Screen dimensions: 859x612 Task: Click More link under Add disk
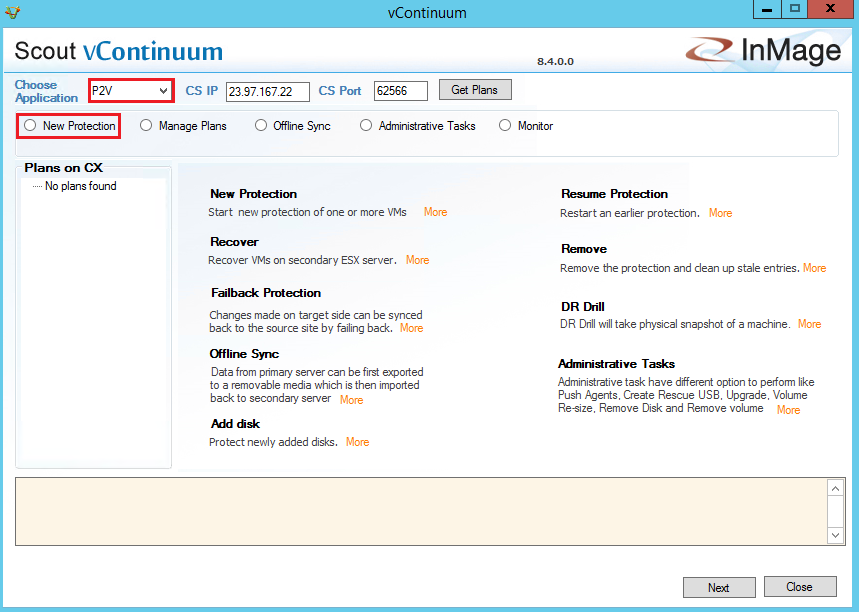pos(357,442)
